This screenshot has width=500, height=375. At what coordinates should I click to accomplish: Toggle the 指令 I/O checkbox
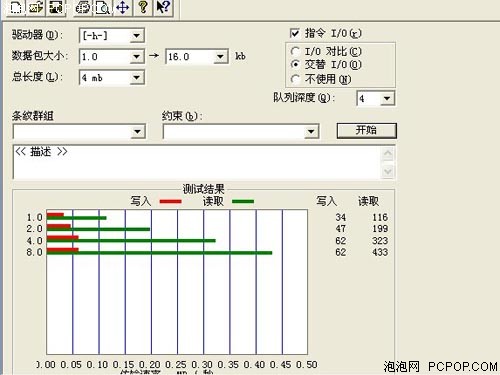click(x=295, y=33)
